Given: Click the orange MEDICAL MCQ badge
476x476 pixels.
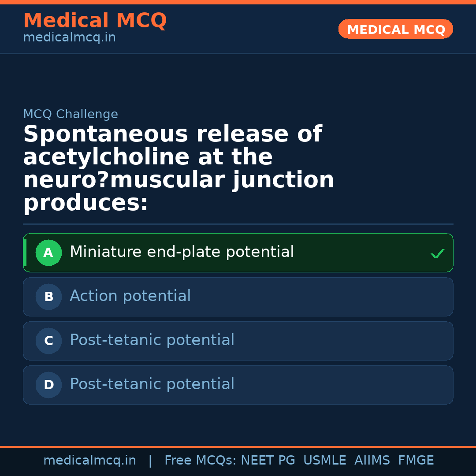Looking at the screenshot, I should pyautogui.click(x=395, y=30).
